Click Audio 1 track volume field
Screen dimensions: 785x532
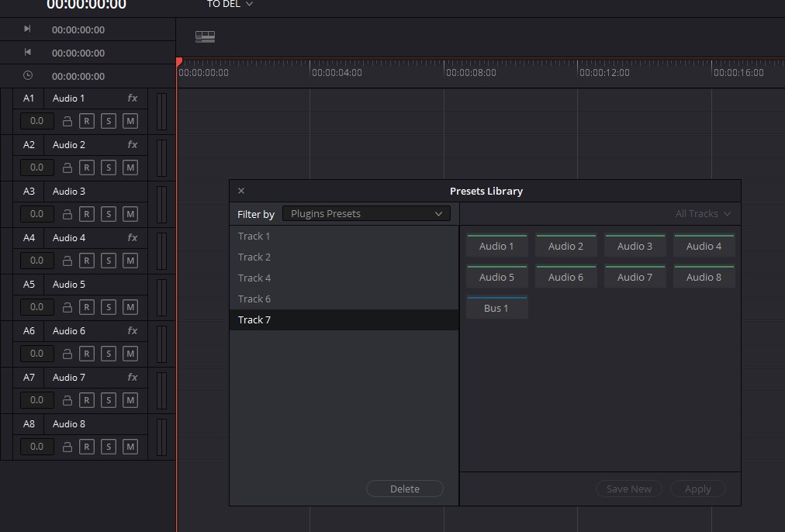(36, 121)
